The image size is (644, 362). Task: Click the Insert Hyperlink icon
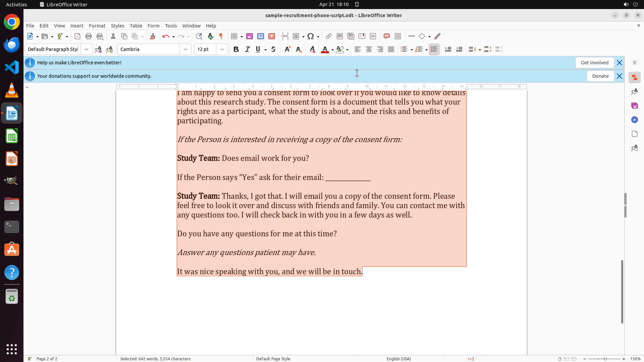click(329, 36)
